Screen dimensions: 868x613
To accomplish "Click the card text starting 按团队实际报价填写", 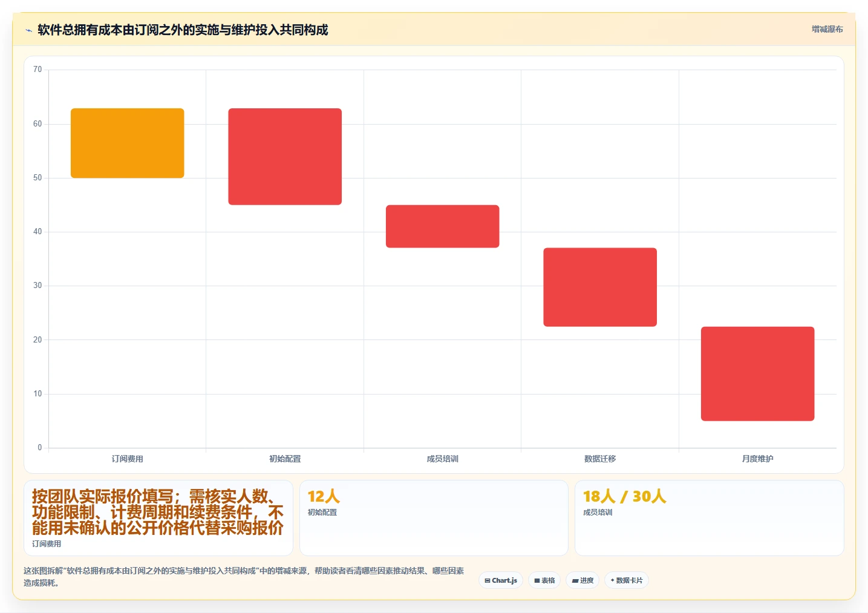I will 158,512.
